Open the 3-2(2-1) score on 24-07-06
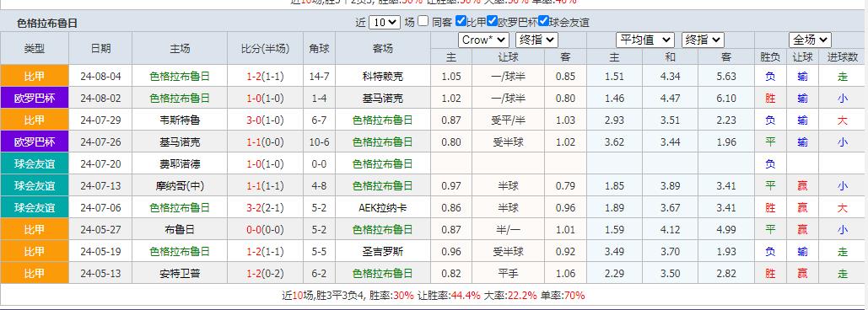 tap(265, 208)
